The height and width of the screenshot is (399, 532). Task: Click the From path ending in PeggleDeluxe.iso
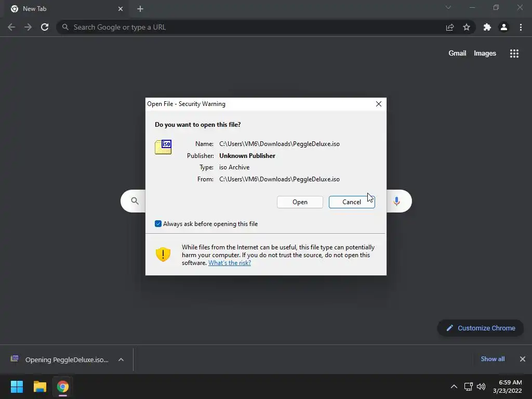click(279, 179)
